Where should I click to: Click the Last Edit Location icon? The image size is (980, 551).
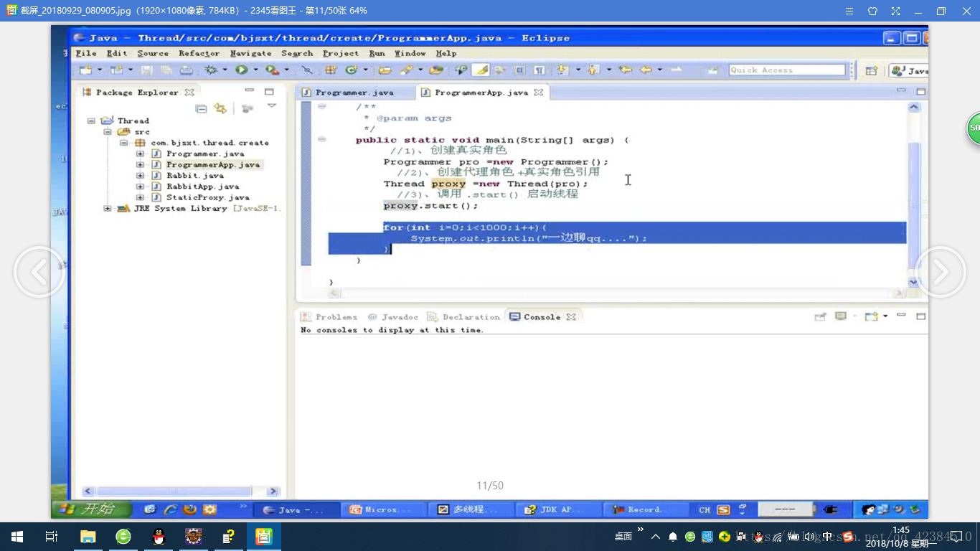point(625,70)
